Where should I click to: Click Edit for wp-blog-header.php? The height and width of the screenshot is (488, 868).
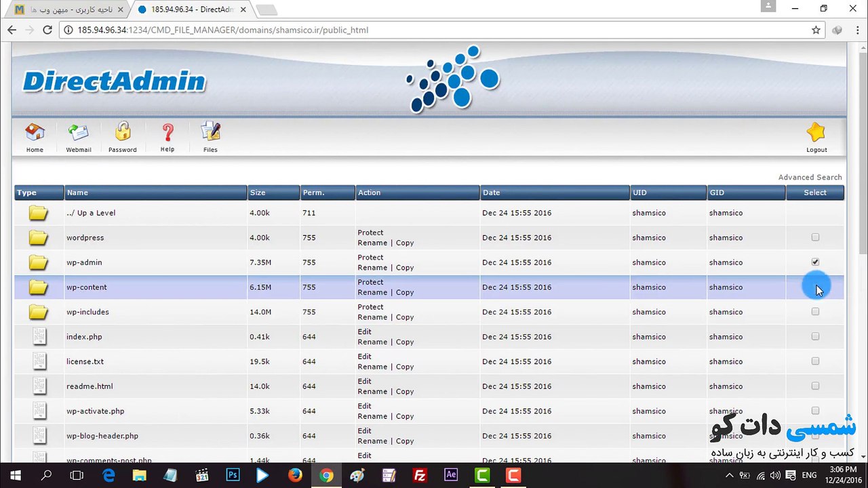tap(364, 431)
